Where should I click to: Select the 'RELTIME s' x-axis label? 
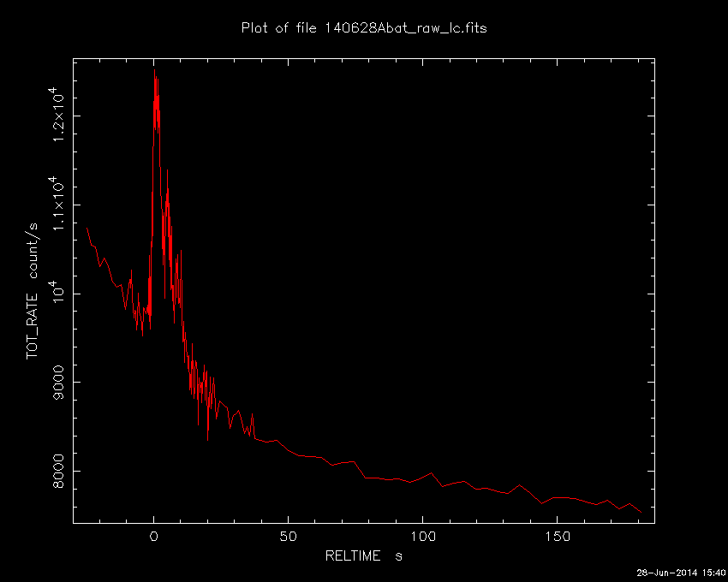coord(363,555)
